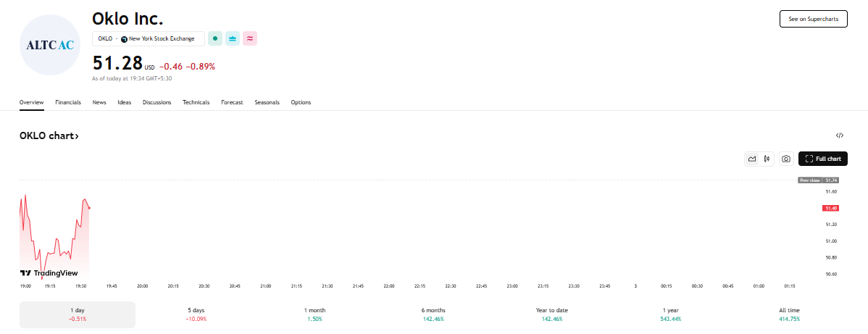Click the Prev close 51.74 label

point(819,180)
